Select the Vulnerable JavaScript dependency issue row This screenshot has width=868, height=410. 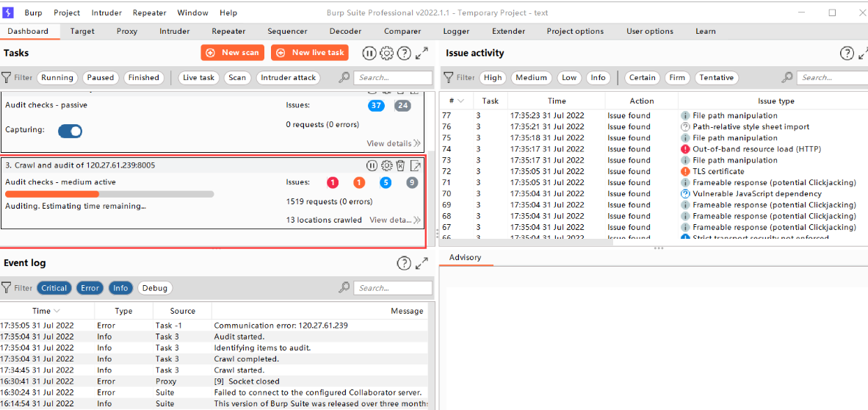coord(654,194)
